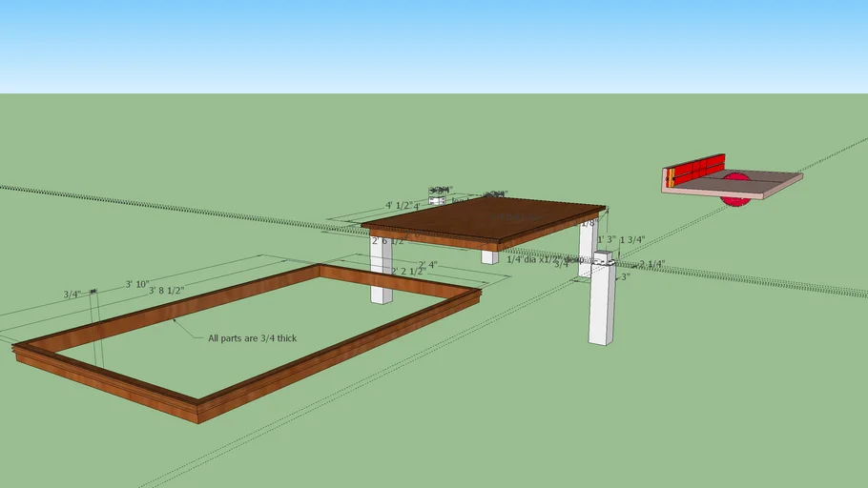
Task: Select the 4' 1/2" tabletop dimension
Action: tap(398, 205)
